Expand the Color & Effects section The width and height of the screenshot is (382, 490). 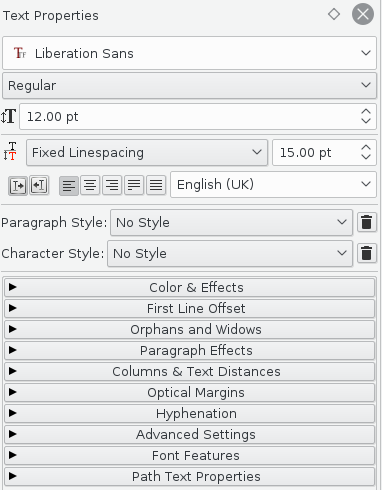click(189, 287)
